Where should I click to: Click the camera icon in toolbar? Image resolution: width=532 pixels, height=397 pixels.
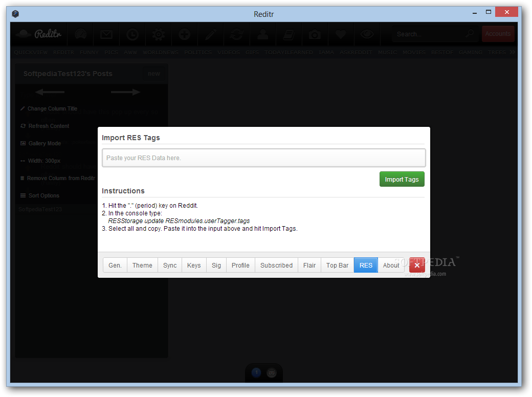[315, 34]
